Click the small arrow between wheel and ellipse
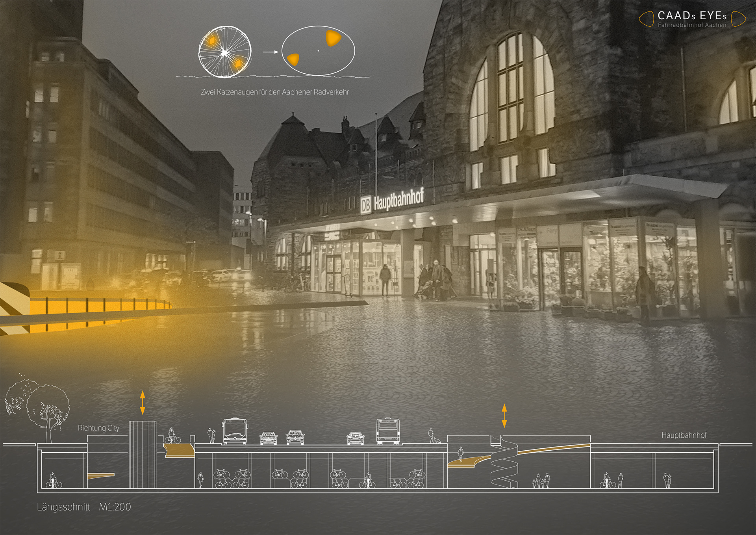Image resolution: width=756 pixels, height=535 pixels. click(271, 52)
